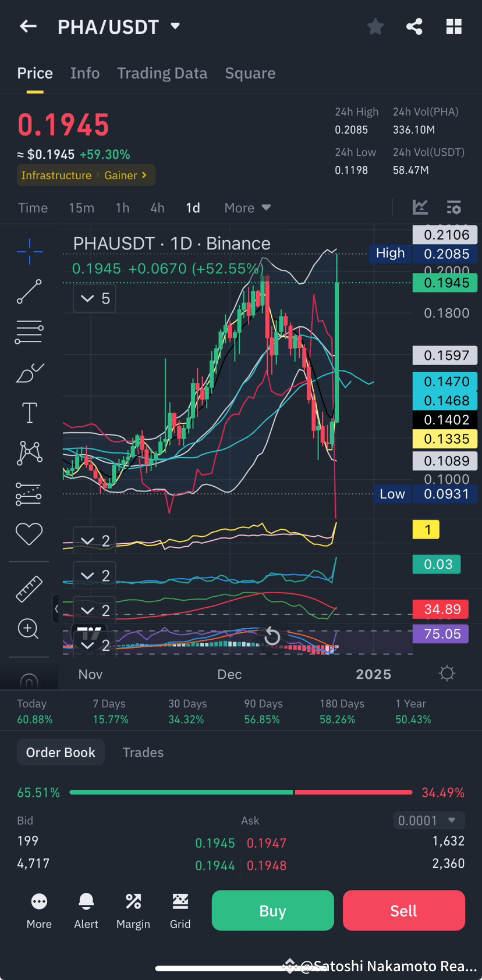Switch to the Trading Data tab
The width and height of the screenshot is (482, 980).
[x=162, y=73]
